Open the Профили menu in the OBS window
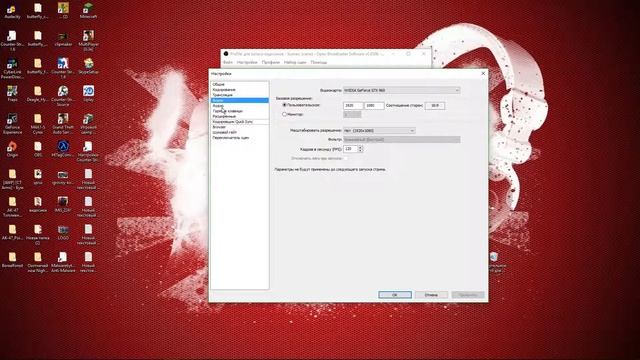This screenshot has height=360, width=640. 271,62
